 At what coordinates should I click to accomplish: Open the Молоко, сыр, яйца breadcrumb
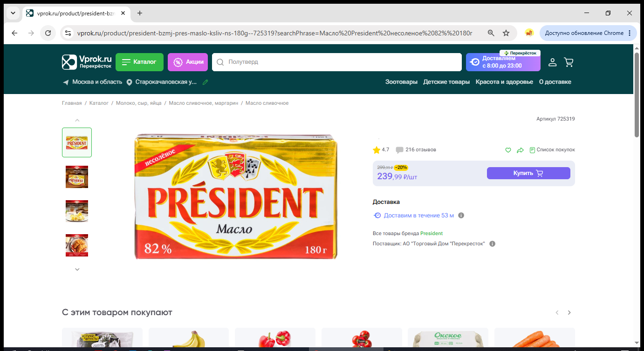pyautogui.click(x=138, y=103)
